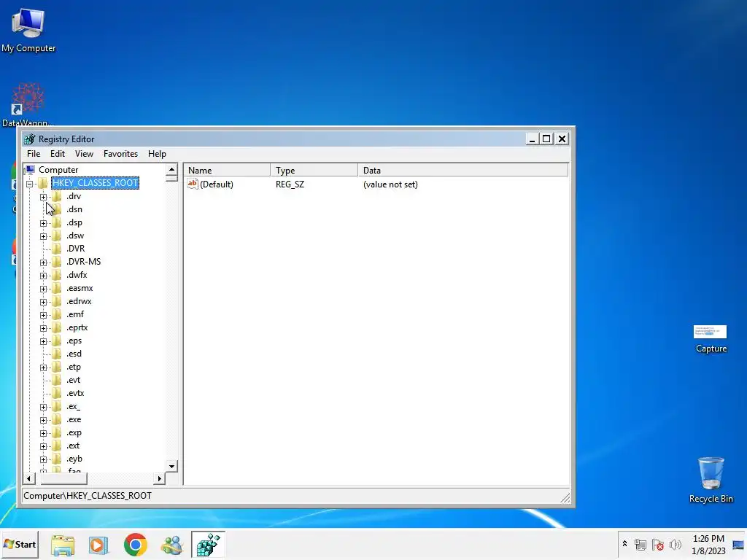Expand the .eprtx key
The width and height of the screenshot is (747, 560).
tap(43, 328)
